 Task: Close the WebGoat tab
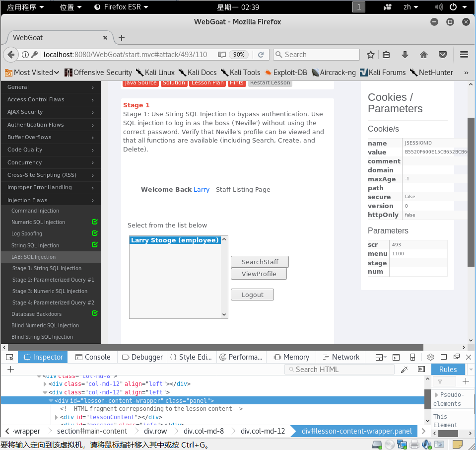[x=105, y=38]
